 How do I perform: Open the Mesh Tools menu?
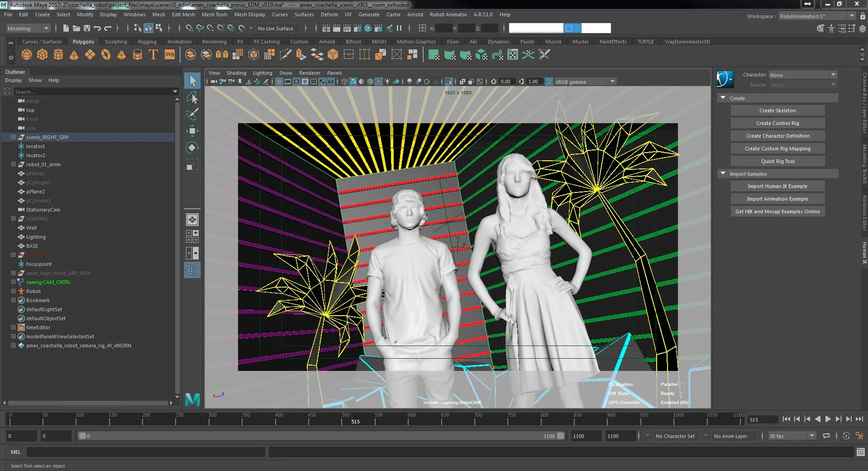(x=214, y=14)
